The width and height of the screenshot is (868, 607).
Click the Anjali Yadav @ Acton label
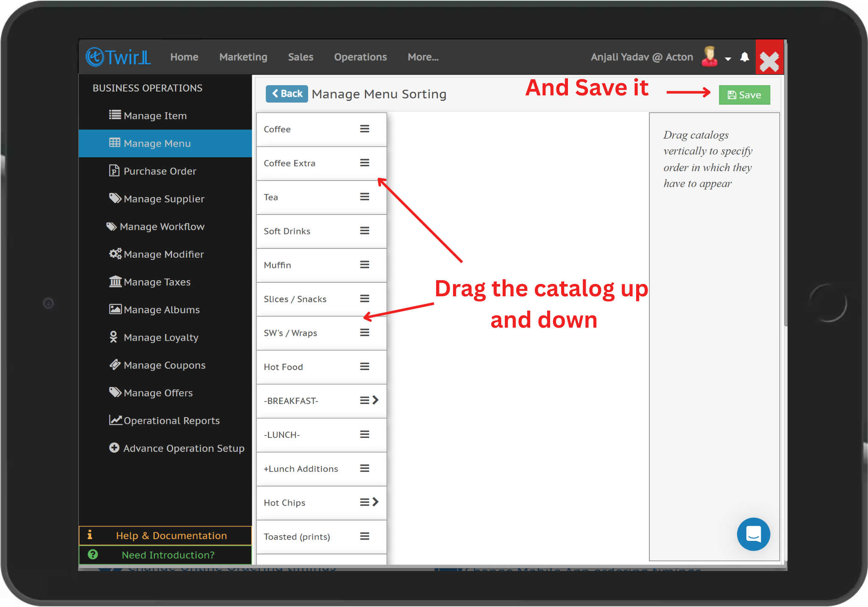tap(642, 57)
